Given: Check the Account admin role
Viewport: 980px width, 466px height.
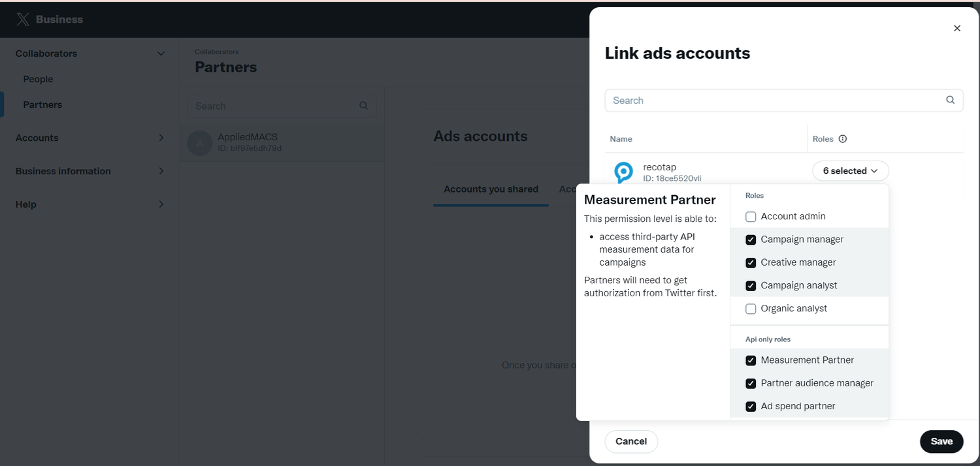Looking at the screenshot, I should (x=751, y=217).
